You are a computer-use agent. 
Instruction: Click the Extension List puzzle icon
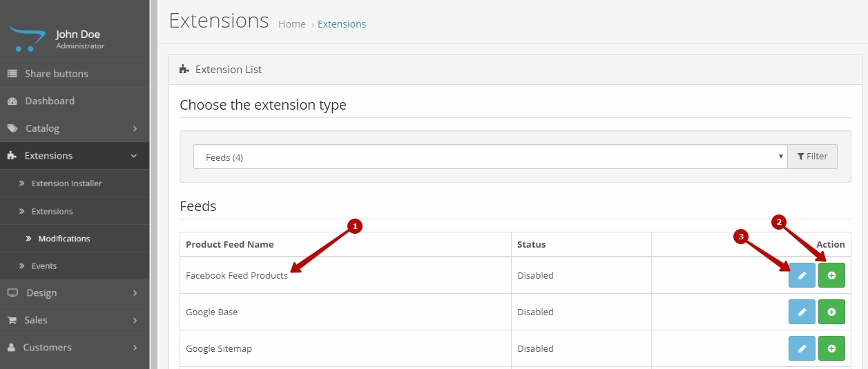pos(184,69)
